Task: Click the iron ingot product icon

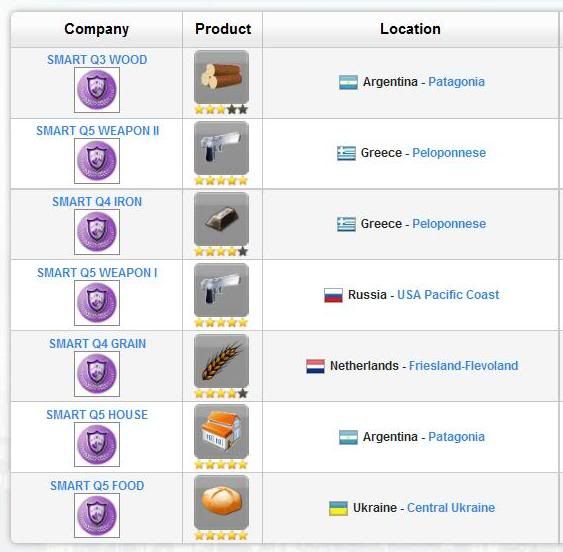Action: (221, 219)
